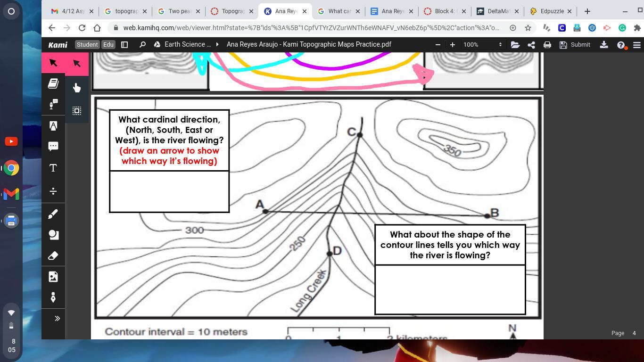
Task: Switch to the Two peaks Google tab
Action: 180,11
